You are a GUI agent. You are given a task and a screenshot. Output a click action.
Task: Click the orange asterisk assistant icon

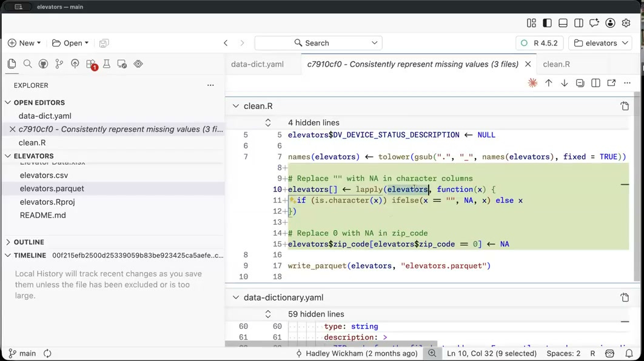pos(532,83)
